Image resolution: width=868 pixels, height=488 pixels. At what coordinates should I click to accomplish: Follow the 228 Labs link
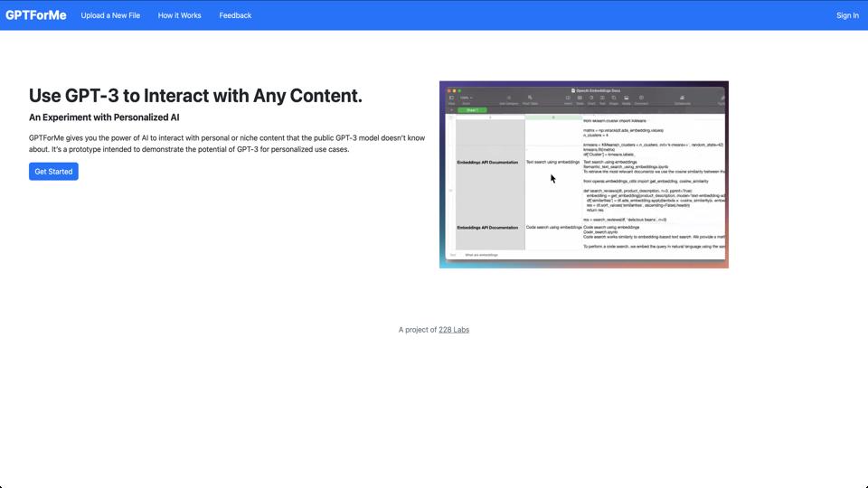454,330
